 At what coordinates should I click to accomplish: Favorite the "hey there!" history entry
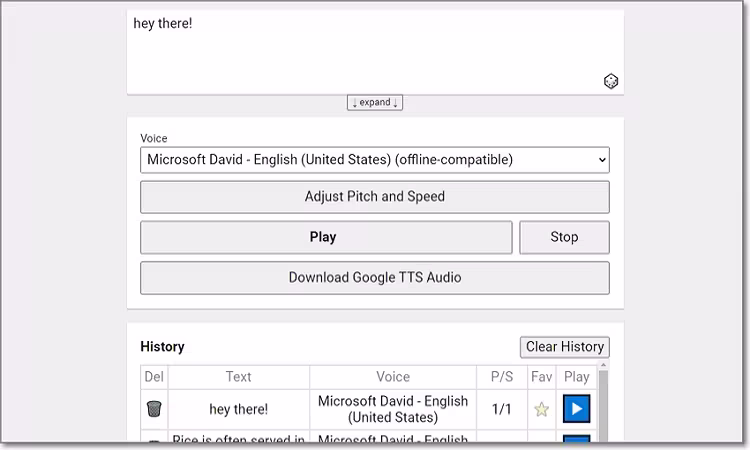click(542, 409)
